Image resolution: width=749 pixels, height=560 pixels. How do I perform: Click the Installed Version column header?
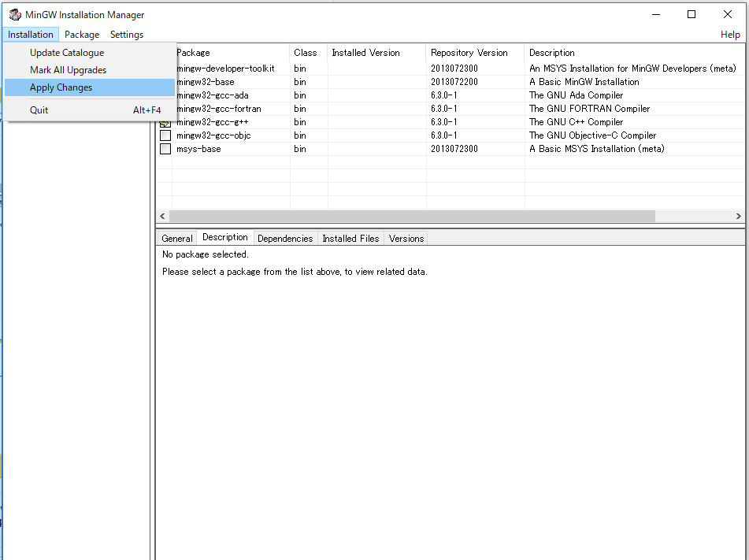(x=376, y=53)
